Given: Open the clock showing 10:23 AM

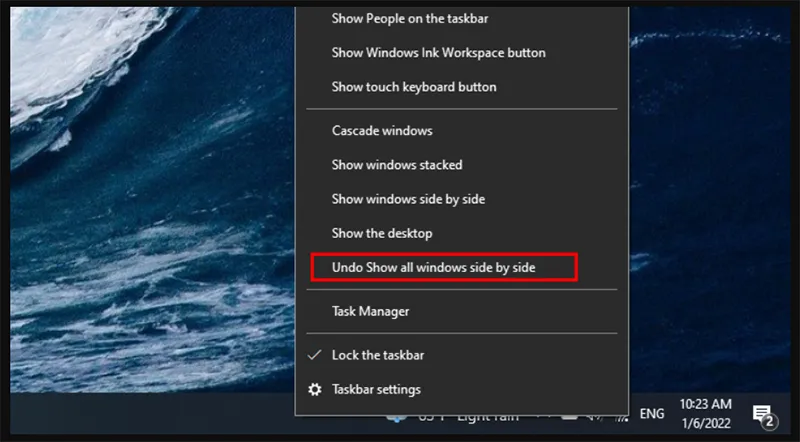Looking at the screenshot, I should point(705,404).
